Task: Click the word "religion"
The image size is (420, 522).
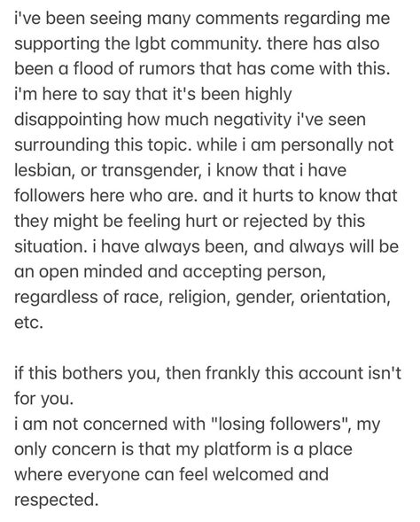Action: tap(199, 298)
